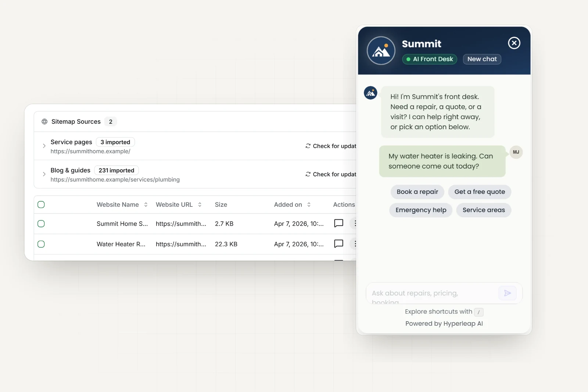Open more options for Summit Home row
This screenshot has width=588, height=392.
pyautogui.click(x=355, y=223)
